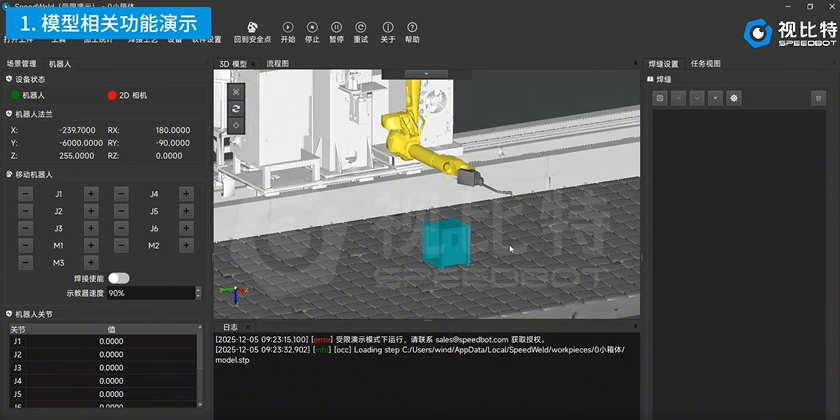Collapse the 焊缝 section header
The height and width of the screenshot is (420, 840).
[650, 79]
